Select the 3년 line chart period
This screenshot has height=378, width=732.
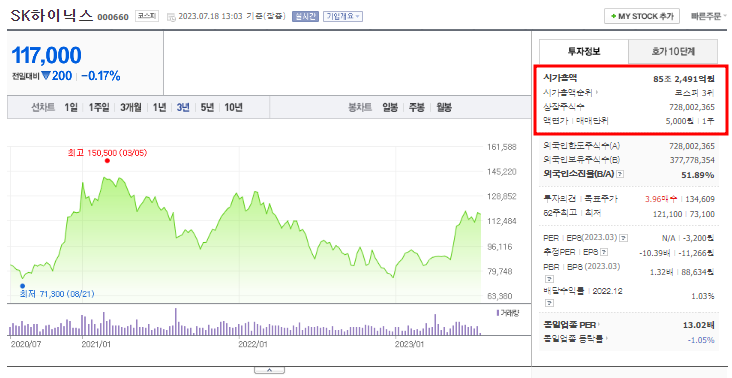coord(183,107)
